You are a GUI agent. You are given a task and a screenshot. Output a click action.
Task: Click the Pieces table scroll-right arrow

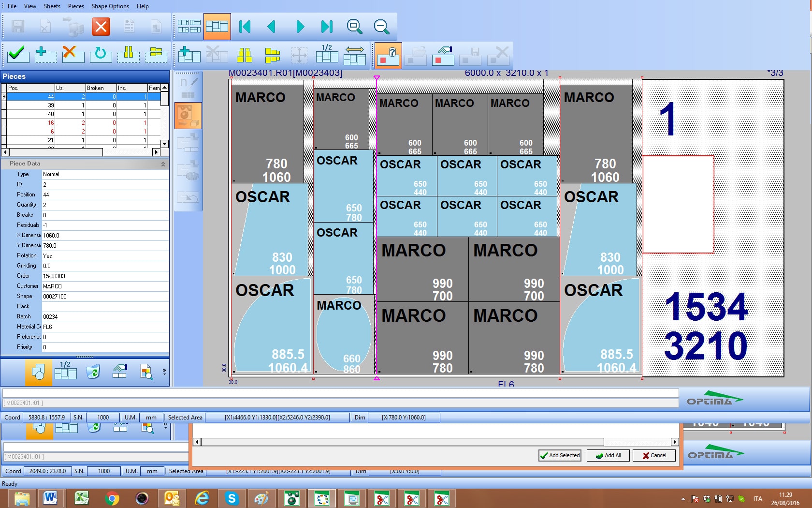pyautogui.click(x=156, y=152)
